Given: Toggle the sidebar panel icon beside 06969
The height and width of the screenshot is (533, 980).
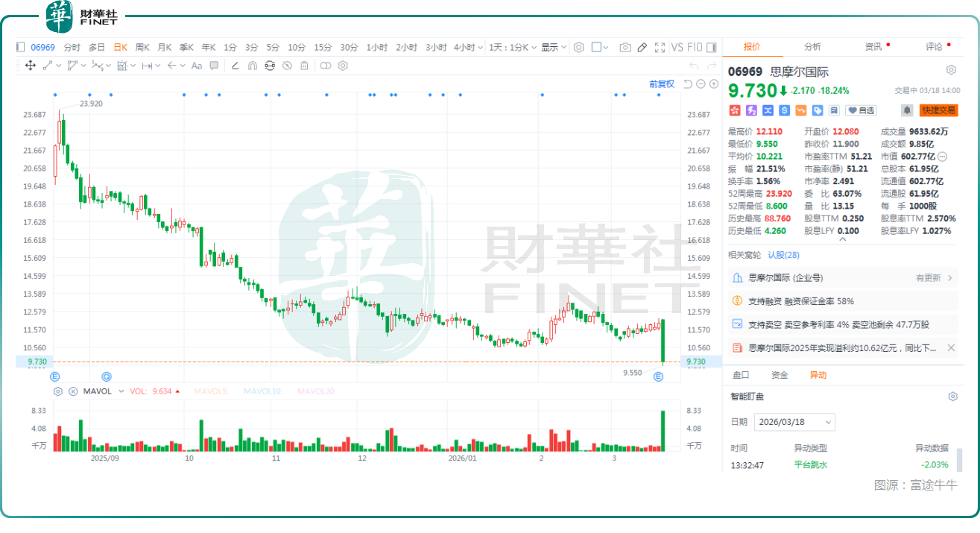Looking at the screenshot, I should tap(21, 47).
